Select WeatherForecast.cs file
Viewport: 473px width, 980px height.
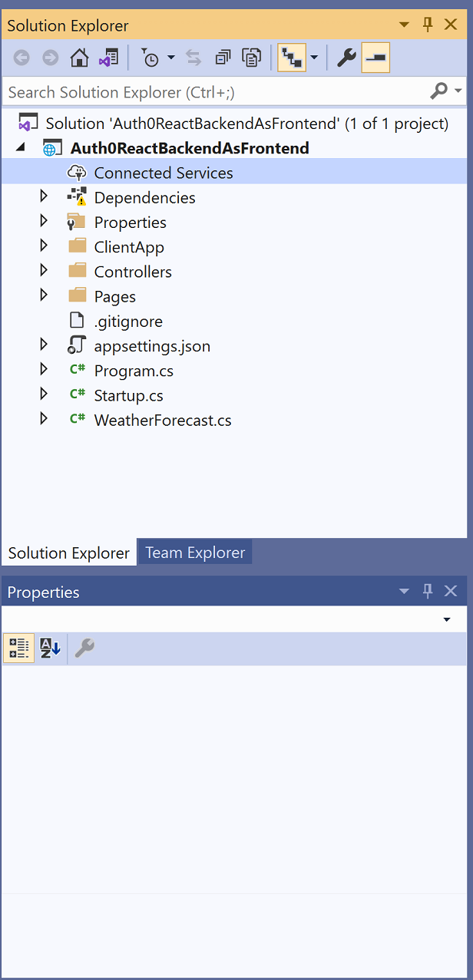(163, 420)
